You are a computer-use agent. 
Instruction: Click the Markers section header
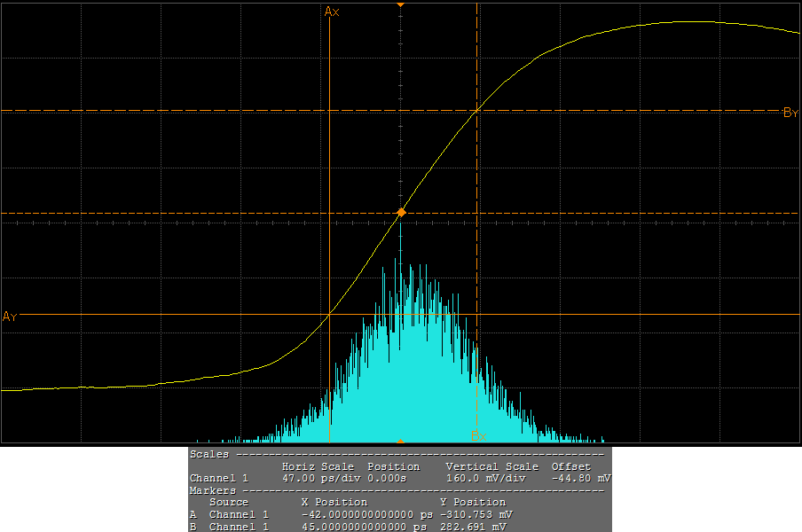(x=213, y=490)
